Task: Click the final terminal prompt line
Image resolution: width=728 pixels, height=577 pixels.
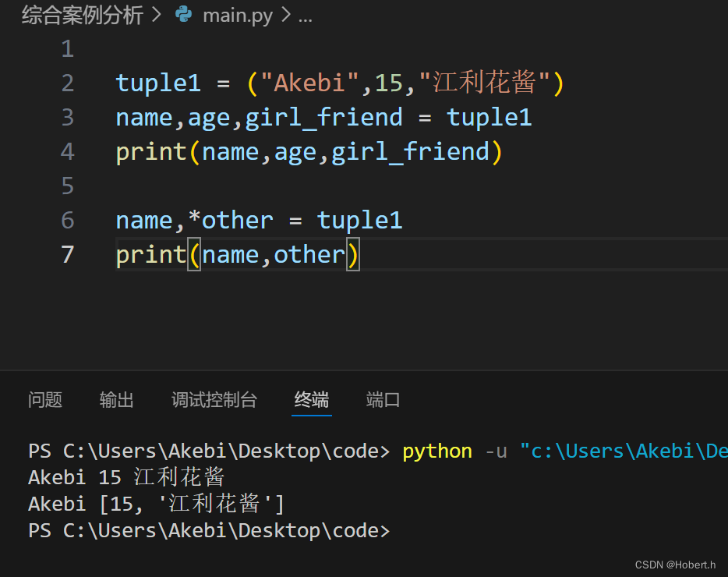Action: (x=209, y=530)
